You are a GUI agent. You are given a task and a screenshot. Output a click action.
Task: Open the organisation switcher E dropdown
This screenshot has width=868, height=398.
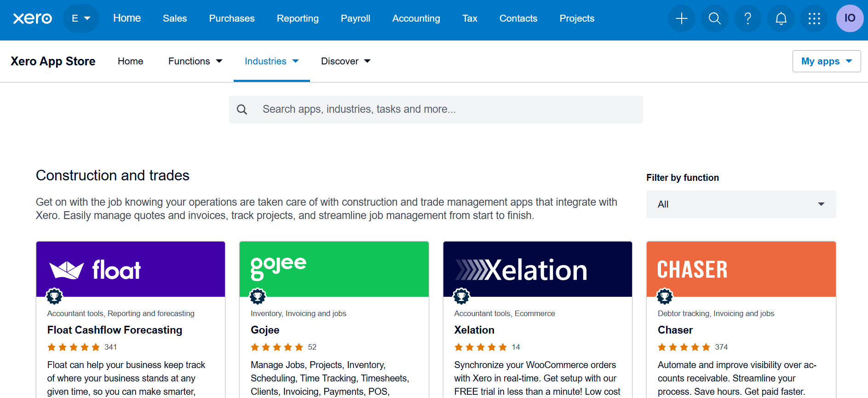[x=81, y=18]
